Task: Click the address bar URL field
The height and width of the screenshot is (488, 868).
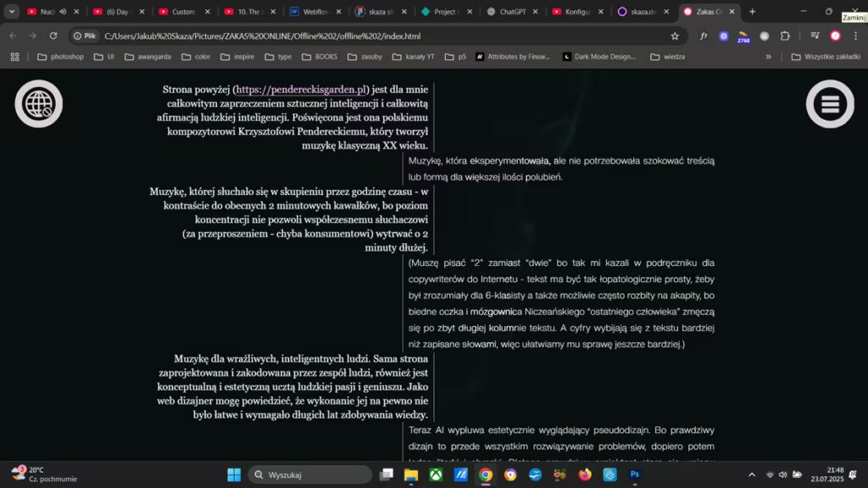Action: pyautogui.click(x=381, y=36)
